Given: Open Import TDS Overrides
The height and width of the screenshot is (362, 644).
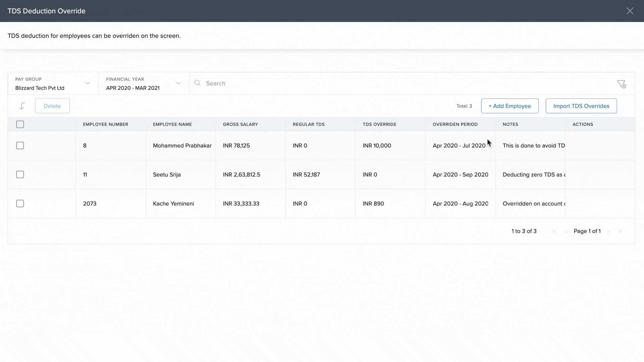Looking at the screenshot, I should [x=581, y=106].
